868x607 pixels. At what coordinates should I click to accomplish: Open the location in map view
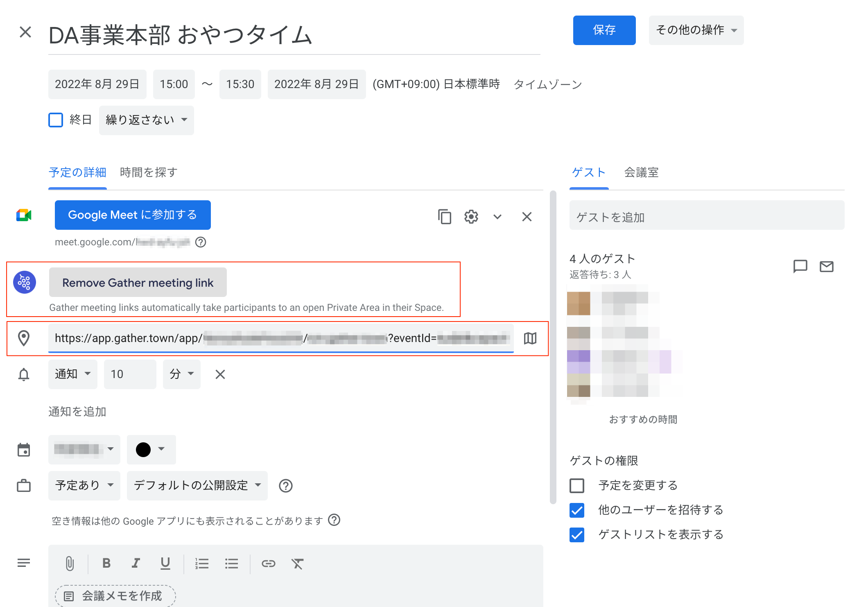click(x=530, y=338)
